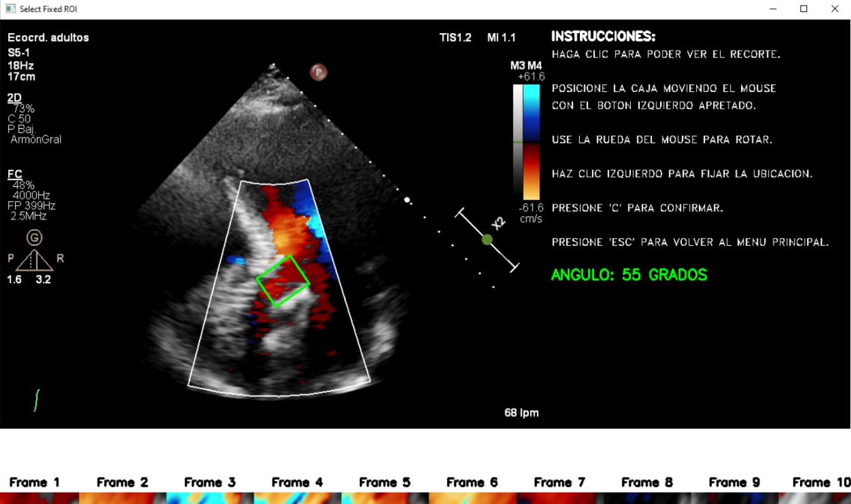Image resolution: width=851 pixels, height=504 pixels.
Task: Select the Frame 5 thumbnail
Action: [385, 498]
